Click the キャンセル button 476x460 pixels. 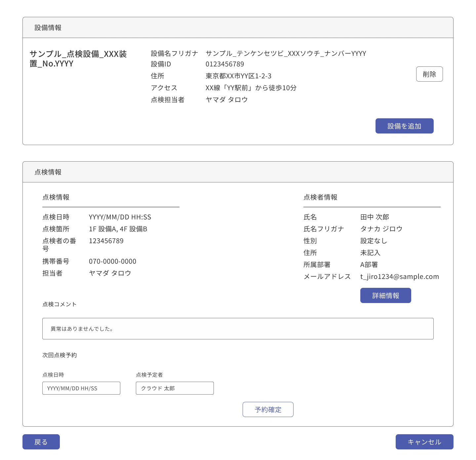click(424, 442)
